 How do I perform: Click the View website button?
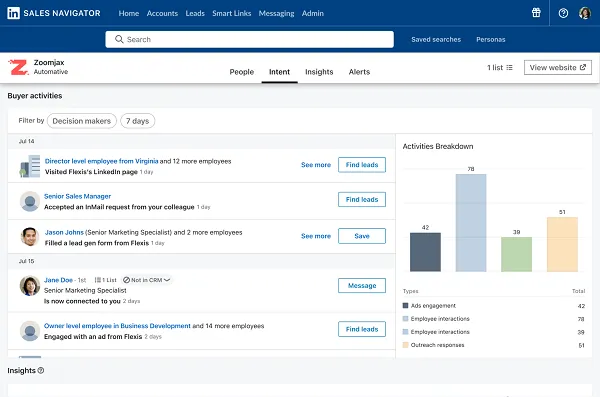(558, 67)
